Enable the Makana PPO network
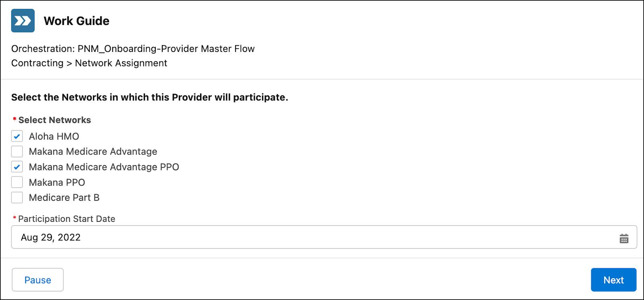The height and width of the screenshot is (300, 644). (17, 182)
